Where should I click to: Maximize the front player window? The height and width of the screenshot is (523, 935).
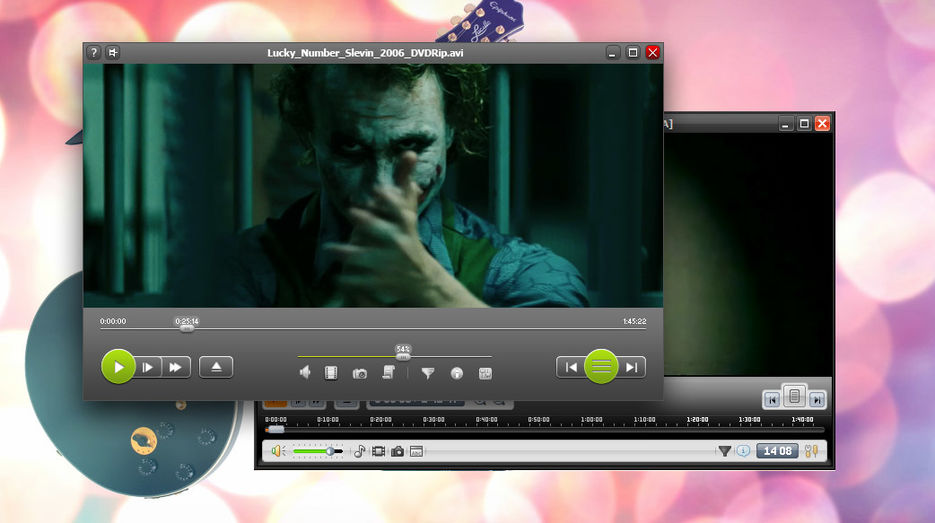coord(633,52)
